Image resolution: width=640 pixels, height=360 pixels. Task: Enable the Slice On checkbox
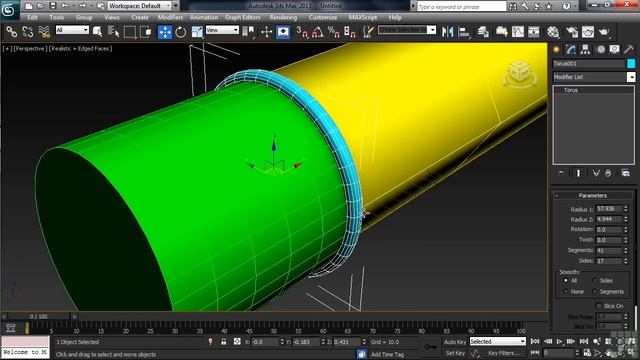pyautogui.click(x=599, y=306)
